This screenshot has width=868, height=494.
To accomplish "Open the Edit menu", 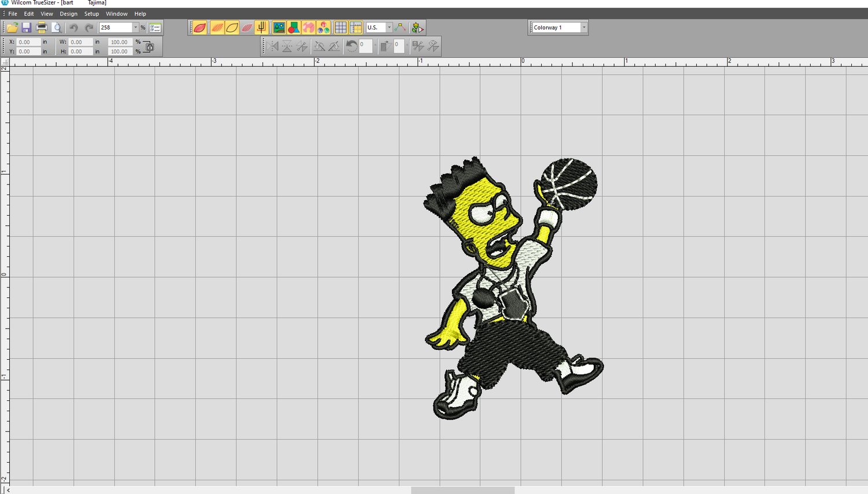I will coord(29,14).
